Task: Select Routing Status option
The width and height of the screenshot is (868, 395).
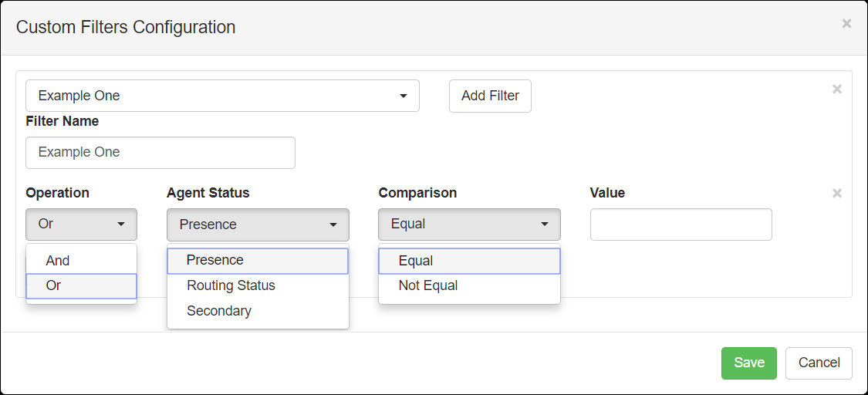Action: click(x=258, y=286)
